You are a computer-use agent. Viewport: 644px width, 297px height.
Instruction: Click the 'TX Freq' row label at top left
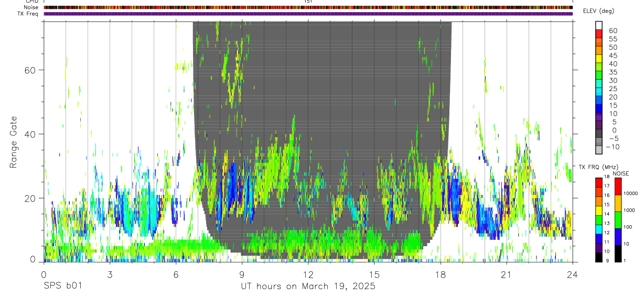[x=28, y=14]
